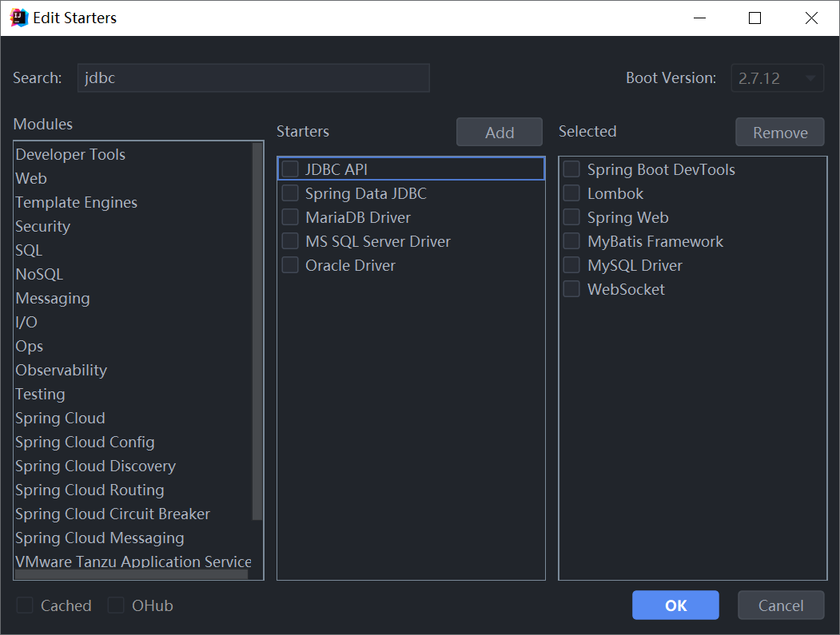840x635 pixels.
Task: Open the Boot Version dropdown
Action: tap(778, 78)
